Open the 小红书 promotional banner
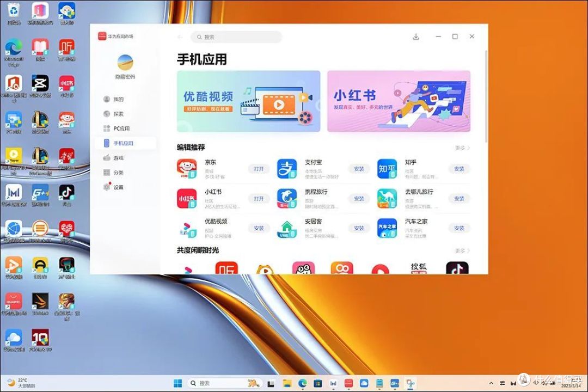The width and height of the screenshot is (588, 392). 399,101
